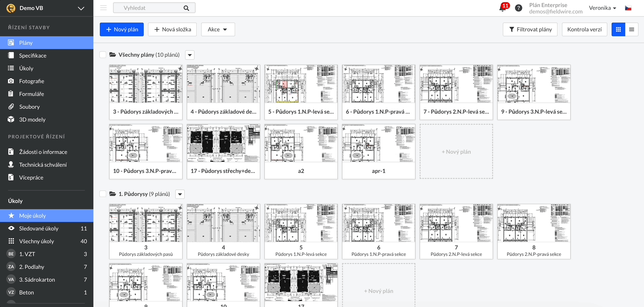Click the hamburger menu icon
644x307 pixels.
click(103, 8)
